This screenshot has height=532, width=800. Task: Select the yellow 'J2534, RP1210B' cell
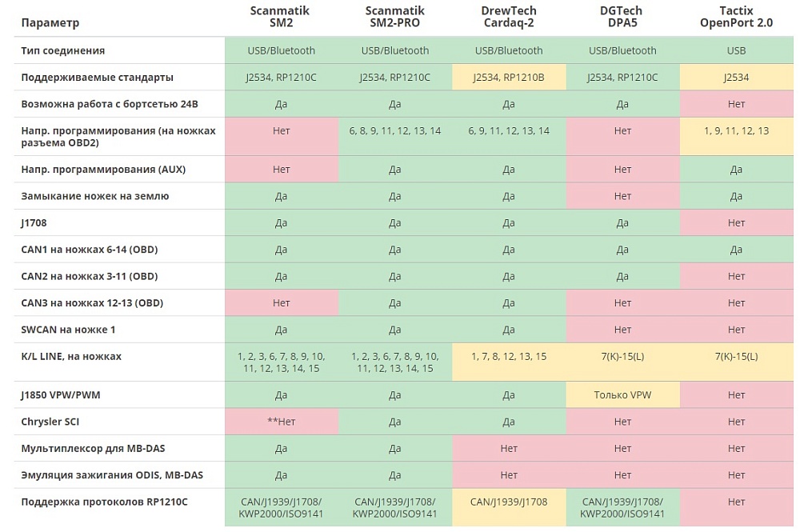(509, 78)
